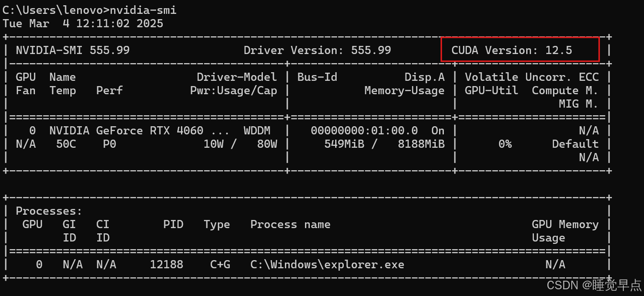Click the Type column header
Viewport: 644px width, 296px height.
(x=217, y=224)
